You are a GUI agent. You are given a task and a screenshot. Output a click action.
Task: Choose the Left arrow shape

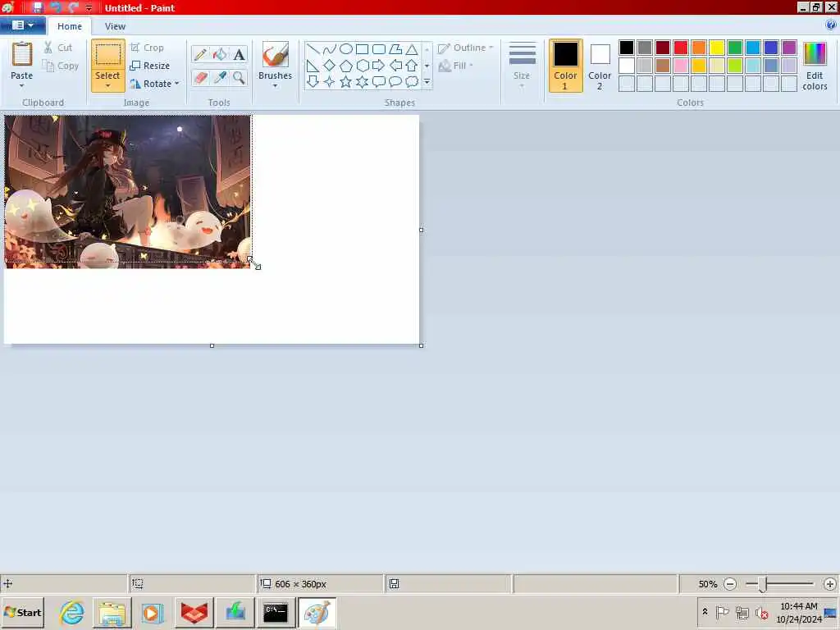[395, 66]
